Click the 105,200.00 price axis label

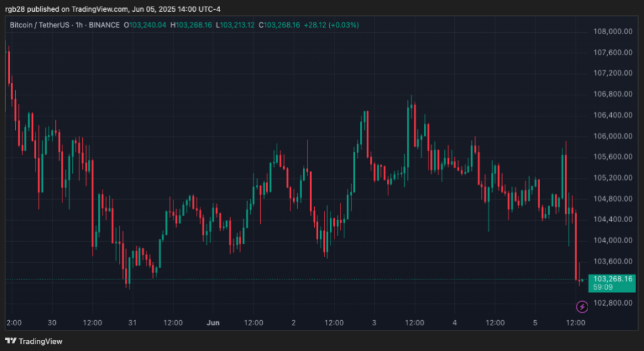(612, 178)
